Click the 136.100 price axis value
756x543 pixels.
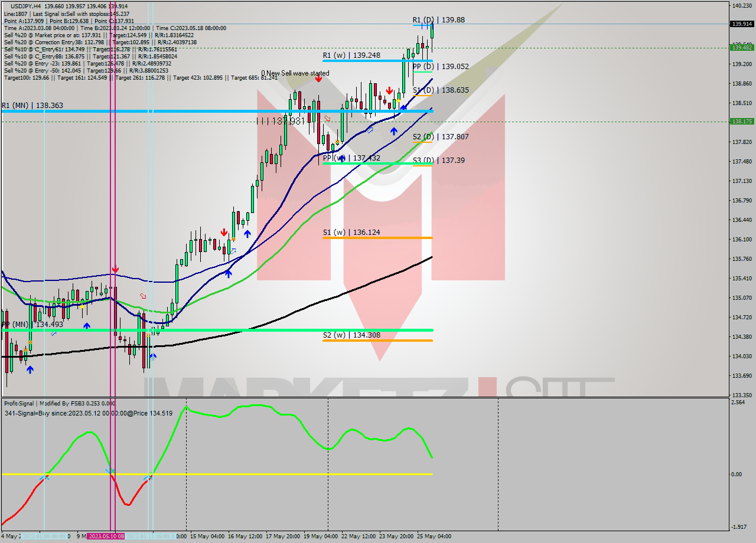(x=742, y=239)
